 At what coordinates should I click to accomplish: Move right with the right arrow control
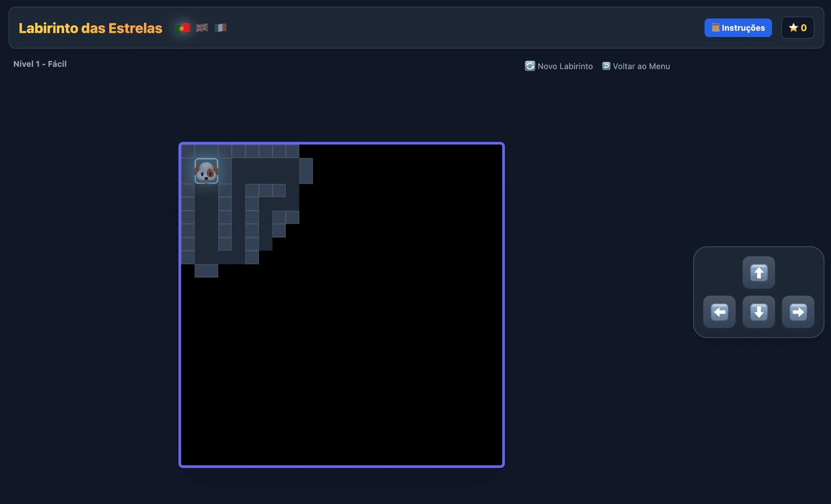click(798, 312)
